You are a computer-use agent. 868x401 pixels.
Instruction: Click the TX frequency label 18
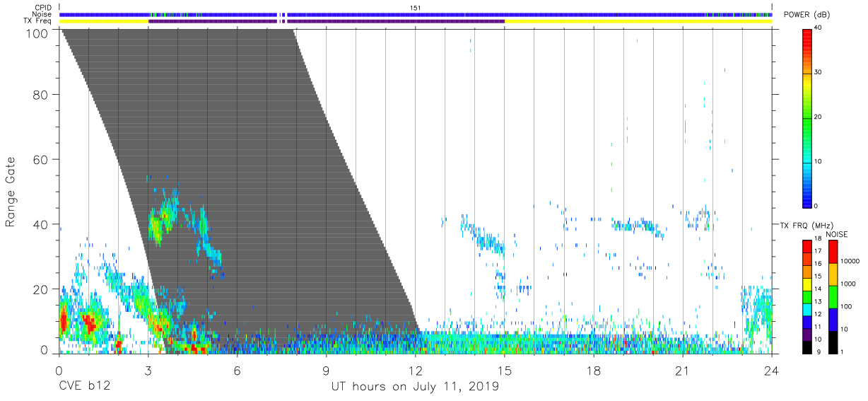(x=819, y=241)
